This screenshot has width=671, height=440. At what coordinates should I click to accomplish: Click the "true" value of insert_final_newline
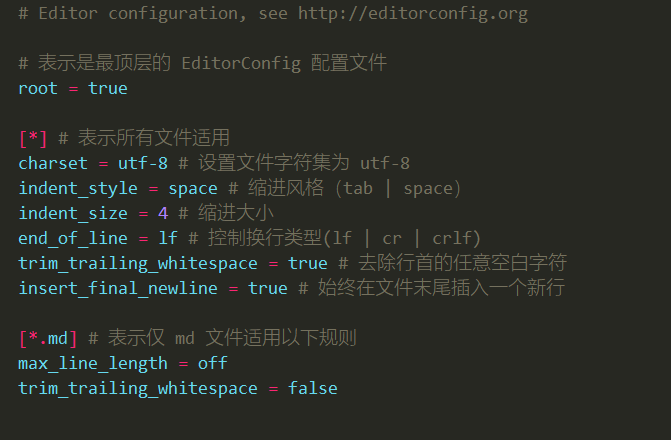[x=268, y=288]
